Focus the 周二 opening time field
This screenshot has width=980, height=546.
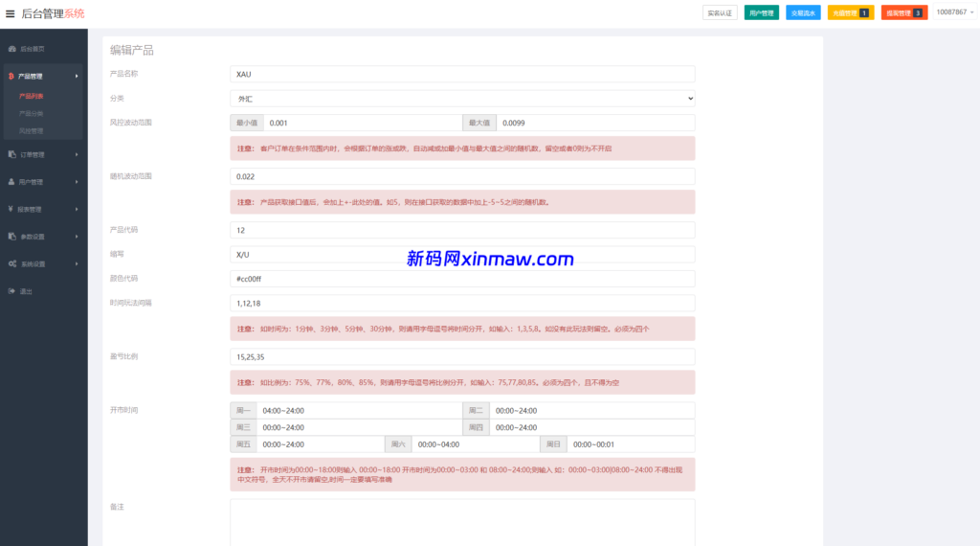pos(591,411)
